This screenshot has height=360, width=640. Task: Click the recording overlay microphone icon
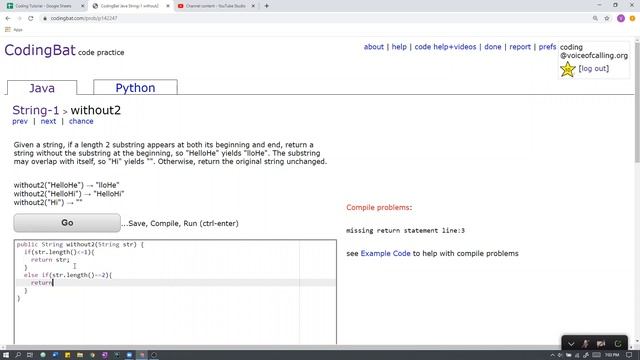[x=585, y=344]
